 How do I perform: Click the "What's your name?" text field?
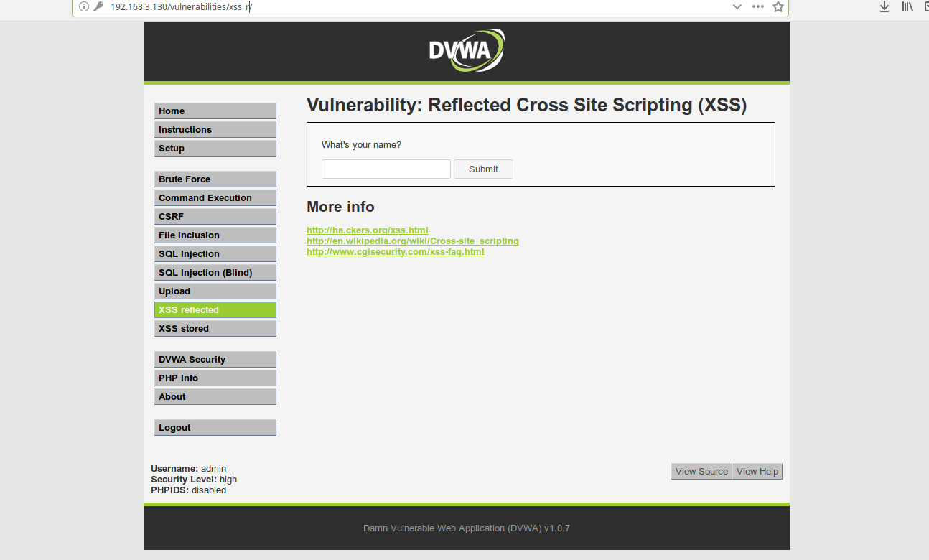[386, 169]
